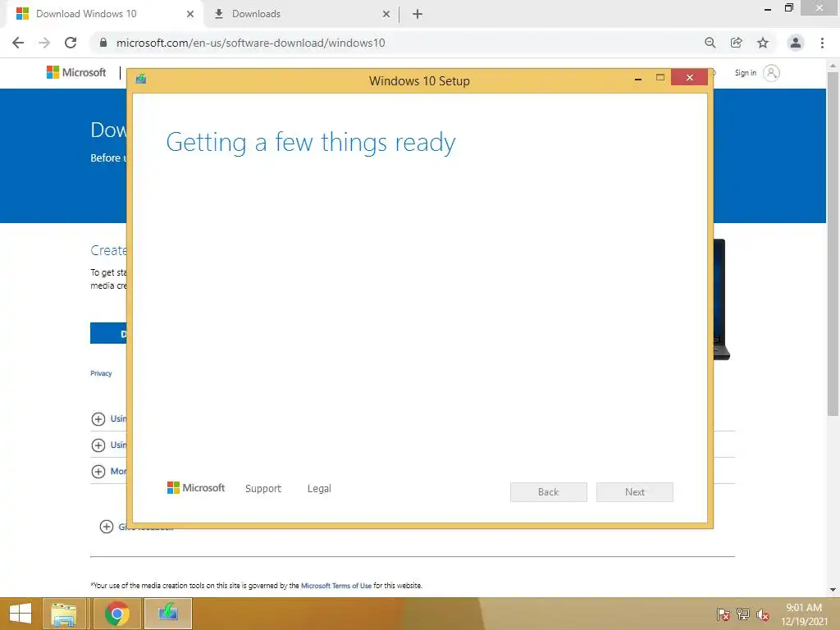Open File Explorer from taskbar
This screenshot has height=630, width=840.
(x=64, y=614)
